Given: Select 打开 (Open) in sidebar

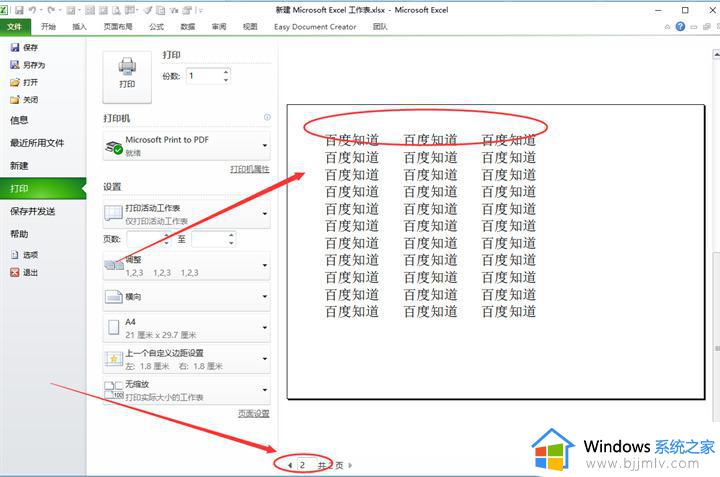Looking at the screenshot, I should (24, 82).
